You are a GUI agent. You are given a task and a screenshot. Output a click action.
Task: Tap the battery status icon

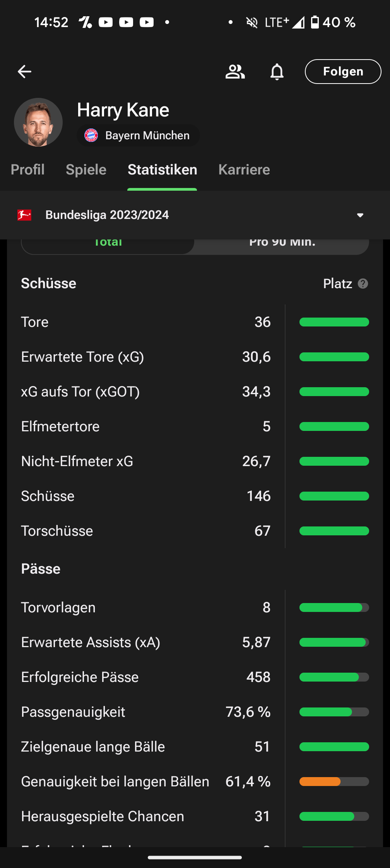(x=315, y=22)
